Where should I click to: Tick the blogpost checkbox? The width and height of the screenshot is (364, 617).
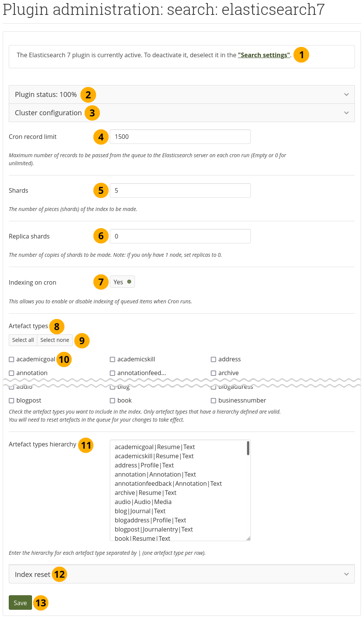11,401
